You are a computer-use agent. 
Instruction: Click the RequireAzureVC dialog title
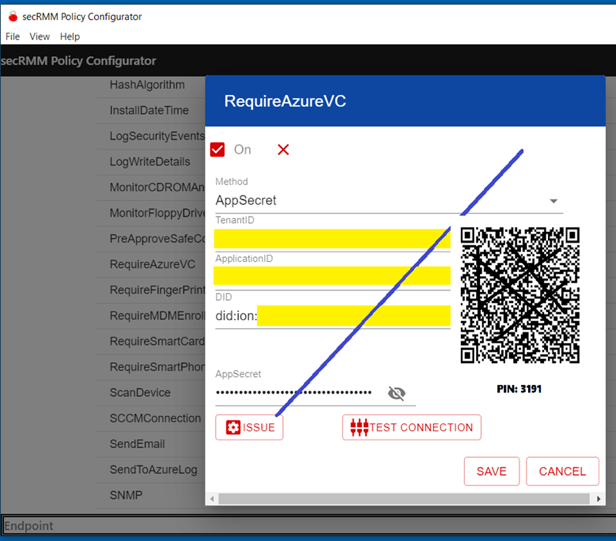(285, 101)
